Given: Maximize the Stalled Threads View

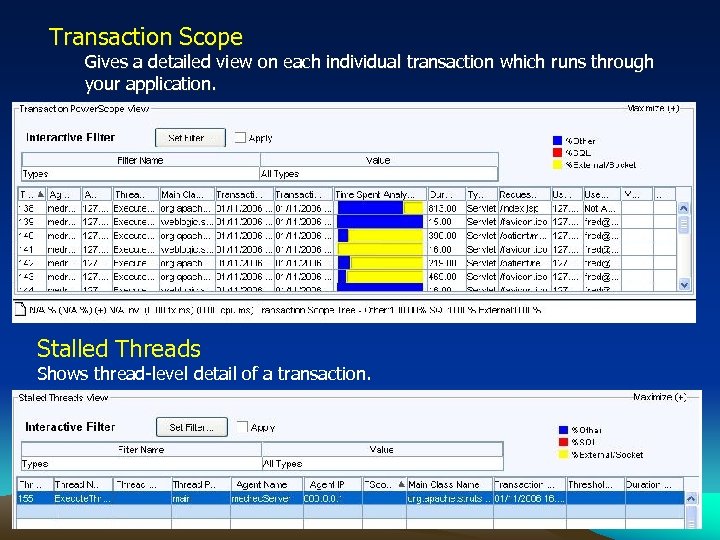Looking at the screenshot, I should (x=659, y=397).
